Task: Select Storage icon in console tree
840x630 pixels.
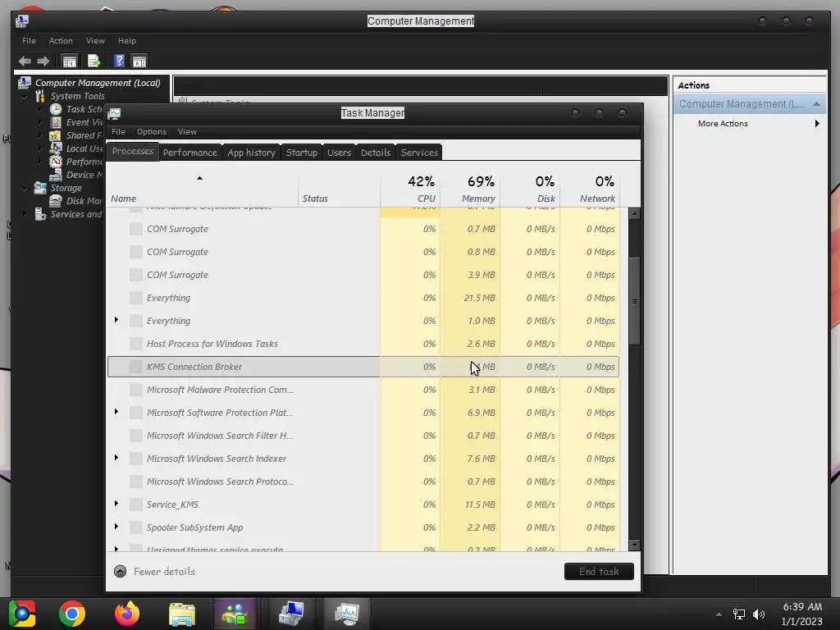Action: click(40, 188)
